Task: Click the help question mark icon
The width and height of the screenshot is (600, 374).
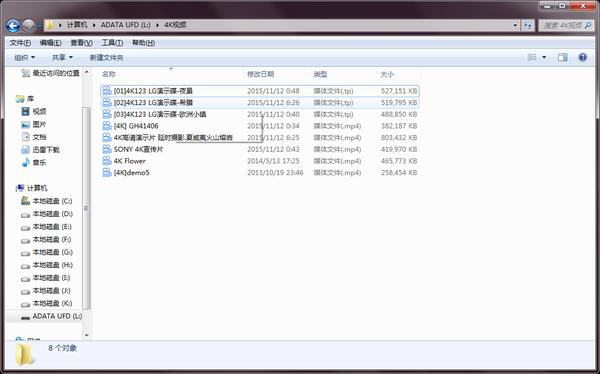Action: pos(582,57)
